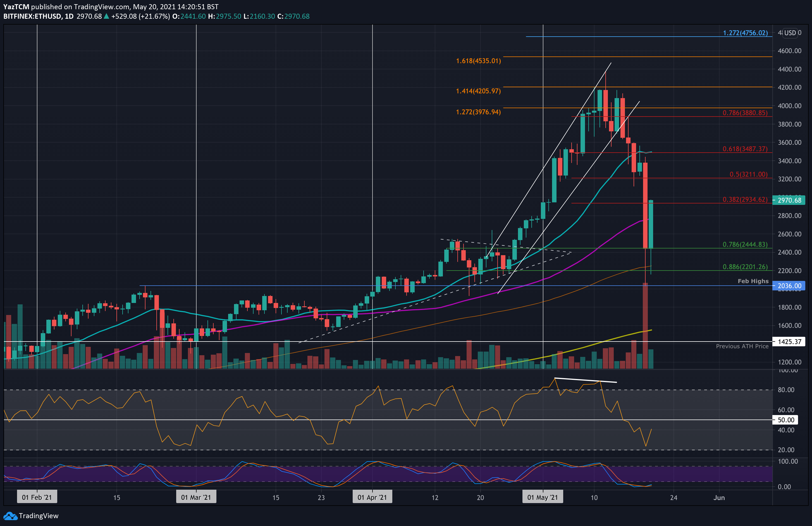Click the Feb Highs price tag 2036.00
Screen dimensions: 812x526
(789, 286)
